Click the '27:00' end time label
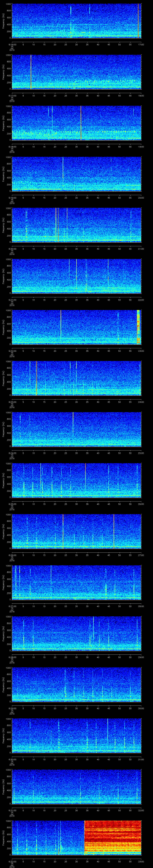153x868 pixels. pyautogui.click(x=141, y=555)
